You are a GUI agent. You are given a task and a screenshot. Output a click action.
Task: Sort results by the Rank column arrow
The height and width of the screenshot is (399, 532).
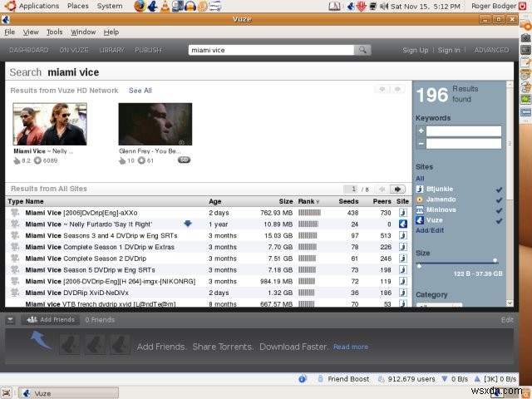pos(318,202)
